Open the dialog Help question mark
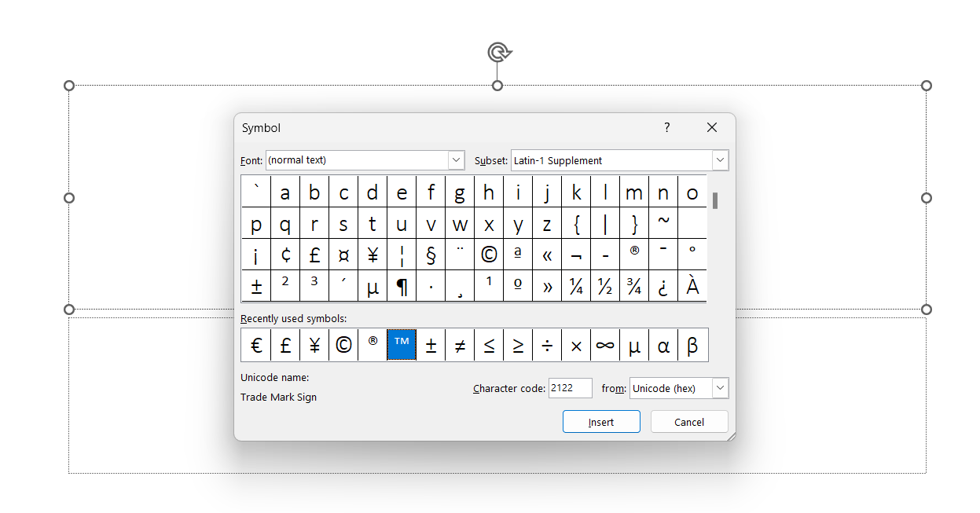The width and height of the screenshot is (980, 513). pos(667,128)
